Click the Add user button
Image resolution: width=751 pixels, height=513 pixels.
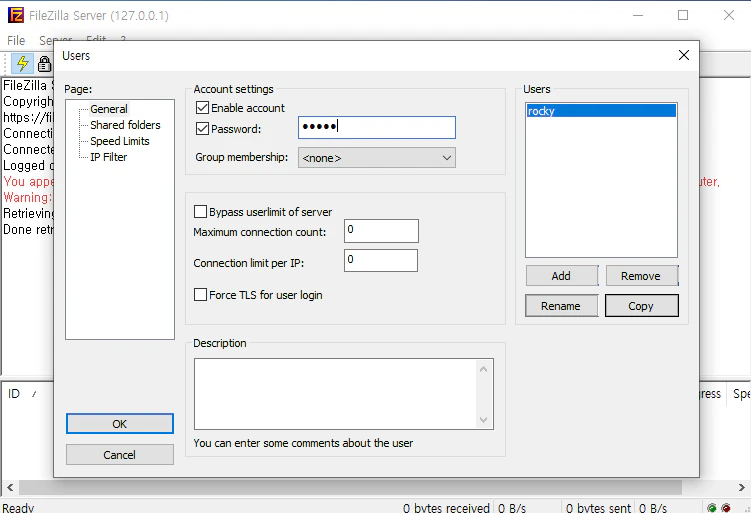pos(561,276)
